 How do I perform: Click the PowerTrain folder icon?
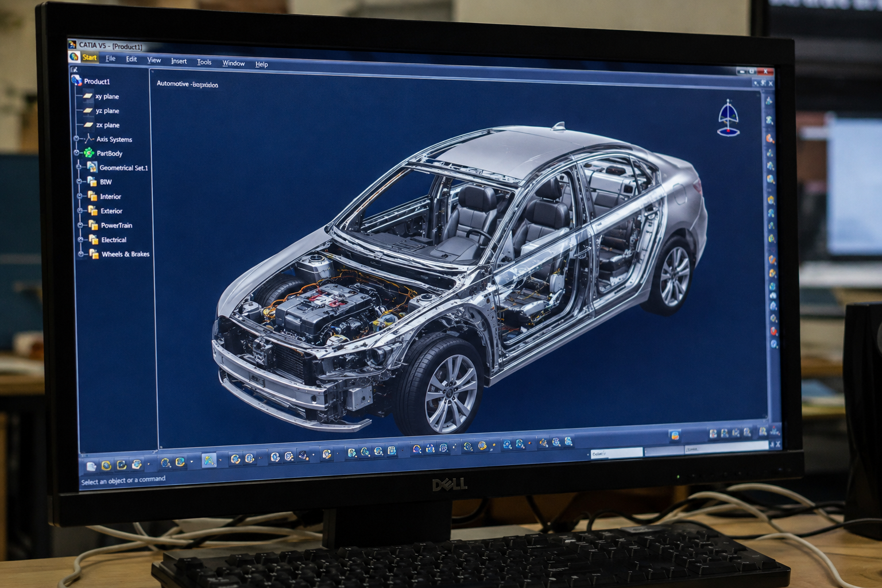point(93,225)
